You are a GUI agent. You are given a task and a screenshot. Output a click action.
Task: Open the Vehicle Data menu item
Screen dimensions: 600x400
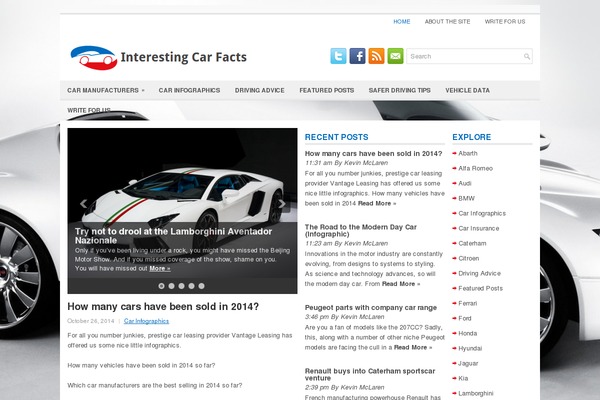coord(468,90)
